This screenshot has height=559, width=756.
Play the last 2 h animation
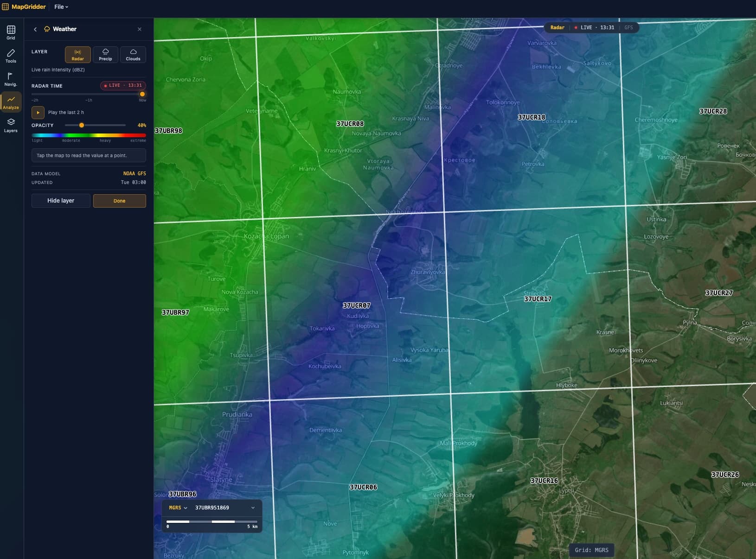tap(38, 112)
